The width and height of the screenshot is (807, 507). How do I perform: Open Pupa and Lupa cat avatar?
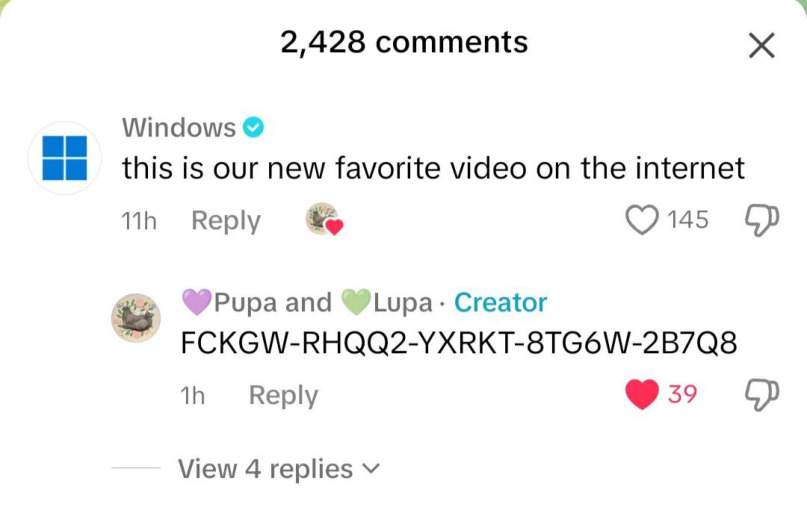(x=136, y=318)
